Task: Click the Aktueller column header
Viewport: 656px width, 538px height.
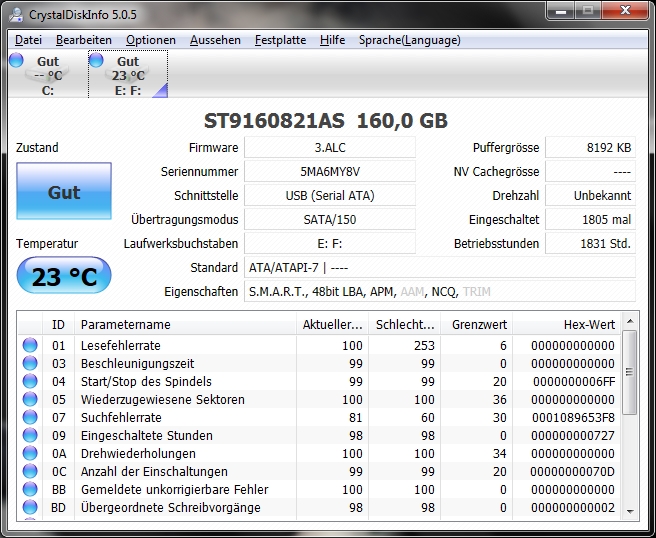Action: (333, 324)
